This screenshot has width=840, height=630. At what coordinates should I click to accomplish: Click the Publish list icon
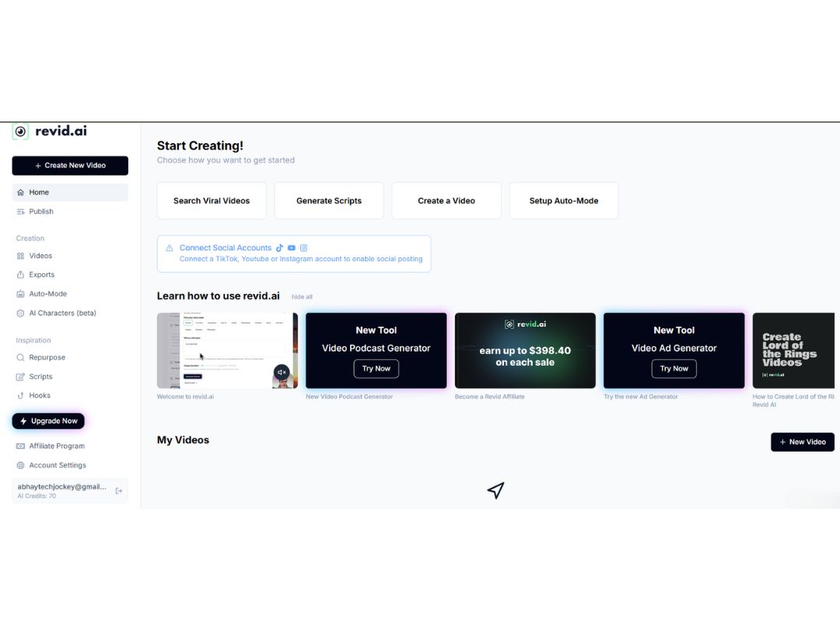pyautogui.click(x=20, y=212)
